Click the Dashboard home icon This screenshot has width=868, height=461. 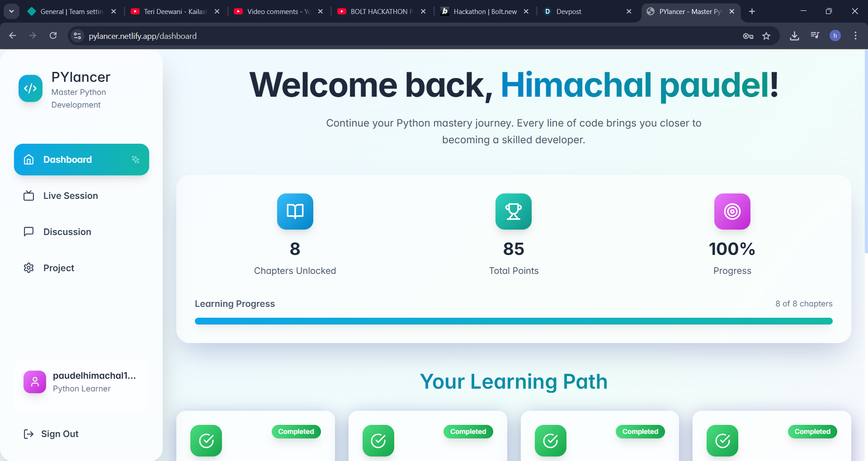[x=28, y=160]
